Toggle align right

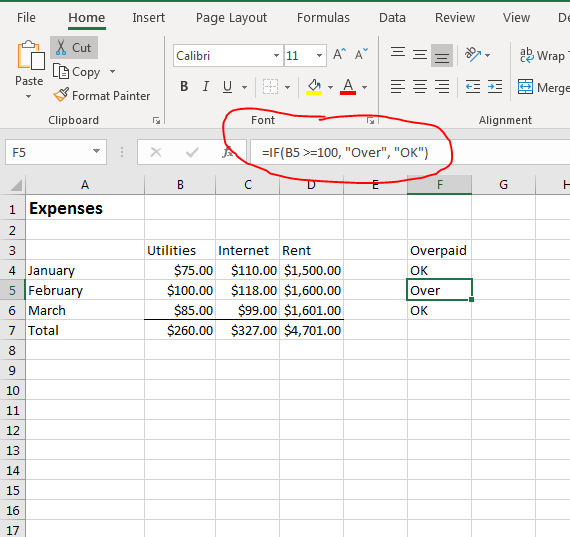tap(442, 87)
